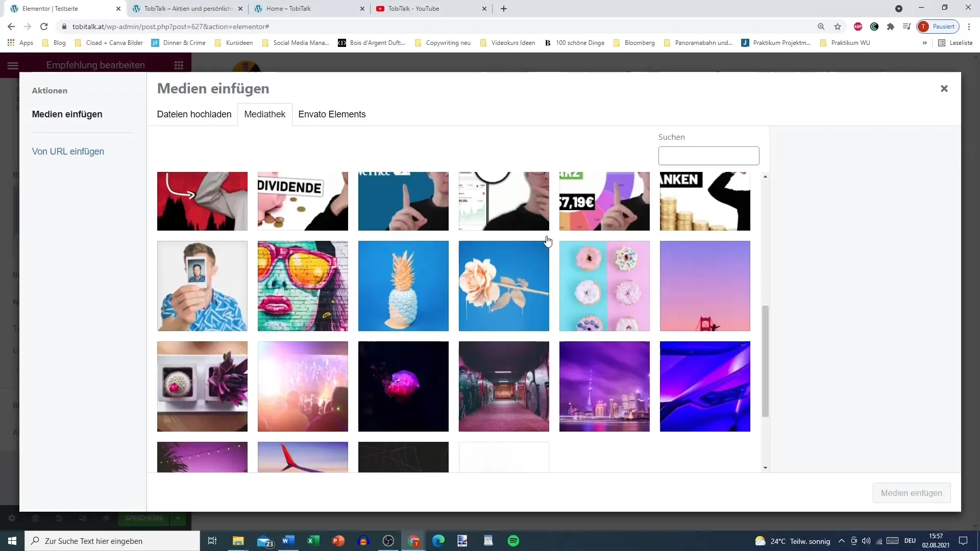This screenshot has height=551, width=980.
Task: Open the Pausiert profile button
Action: coord(938,27)
